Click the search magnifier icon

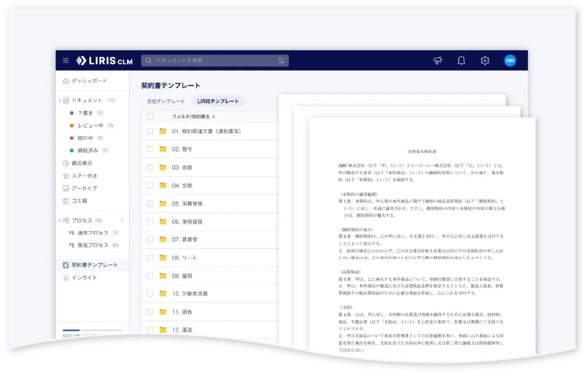coord(149,61)
